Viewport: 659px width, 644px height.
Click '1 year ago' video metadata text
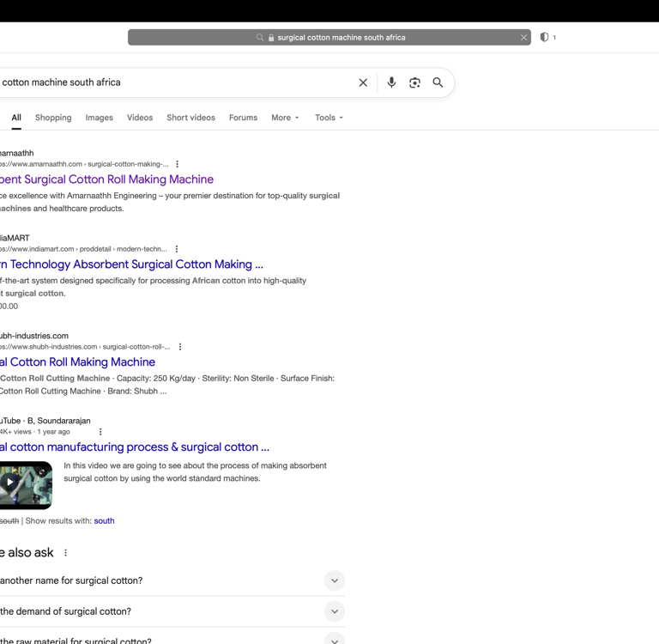pos(53,432)
